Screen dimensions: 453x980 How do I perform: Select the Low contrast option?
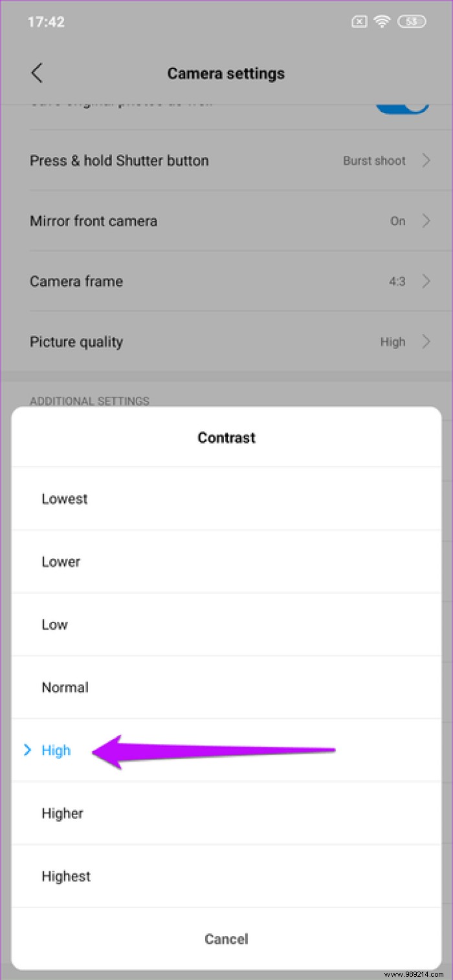[x=54, y=624]
